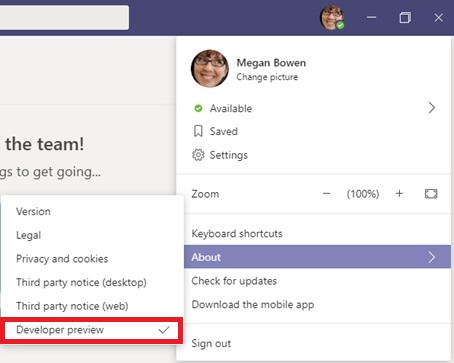The image size is (454, 363).
Task: Toggle full screen mode icon
Action: (x=431, y=194)
